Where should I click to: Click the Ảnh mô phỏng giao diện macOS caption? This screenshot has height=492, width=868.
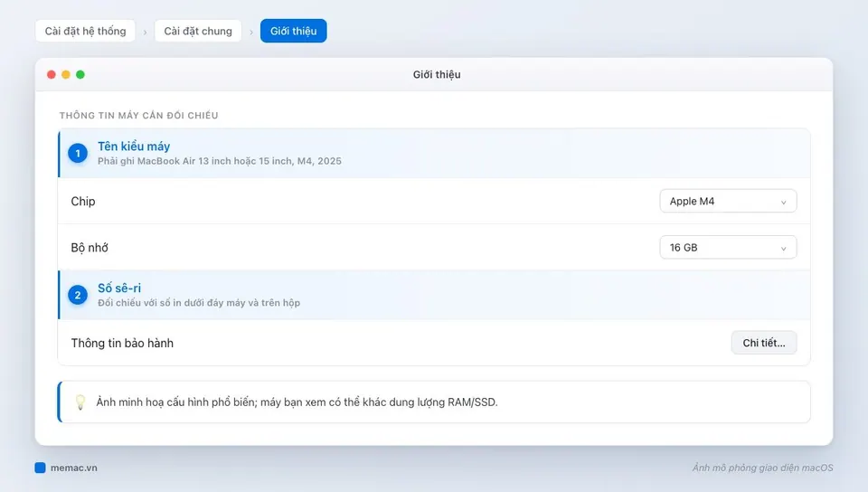tap(763, 468)
